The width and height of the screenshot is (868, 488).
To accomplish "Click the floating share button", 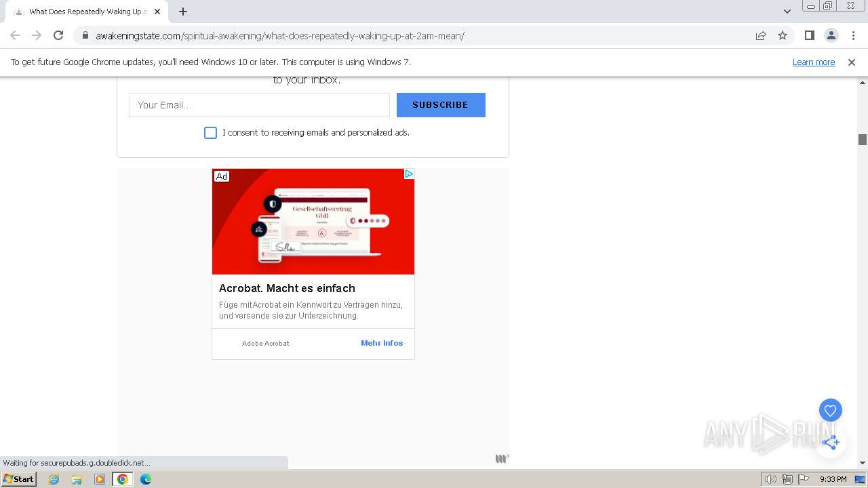I will (x=831, y=443).
